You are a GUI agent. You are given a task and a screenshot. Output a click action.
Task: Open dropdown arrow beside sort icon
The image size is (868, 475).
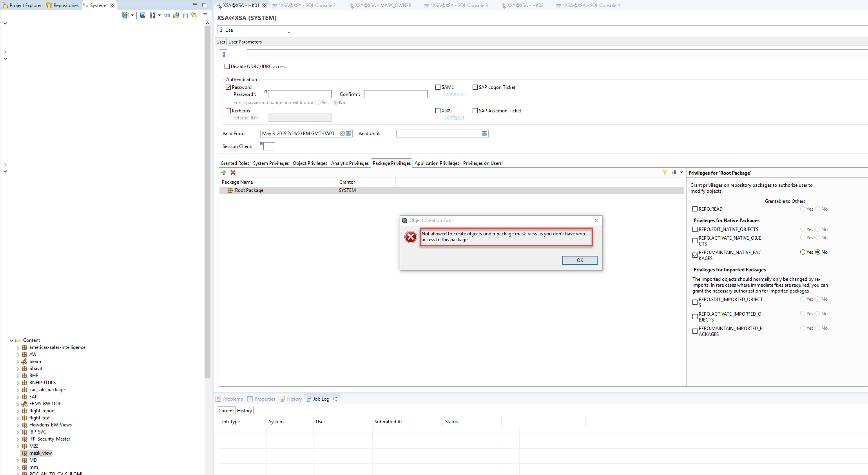click(681, 172)
